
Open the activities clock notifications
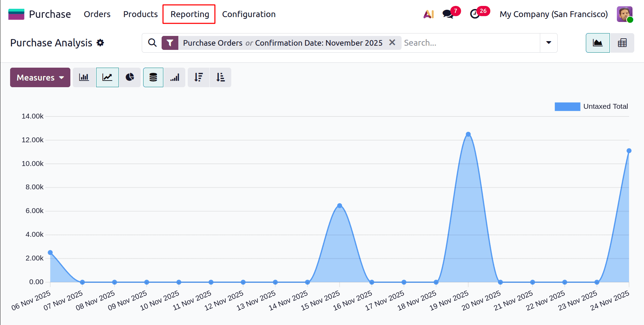click(x=475, y=15)
